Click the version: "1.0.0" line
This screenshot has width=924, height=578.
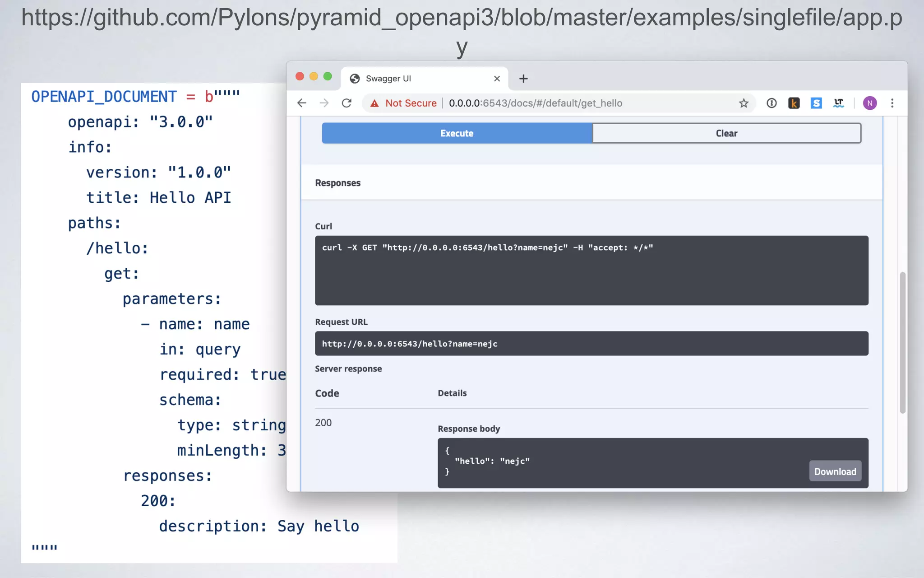click(x=158, y=172)
